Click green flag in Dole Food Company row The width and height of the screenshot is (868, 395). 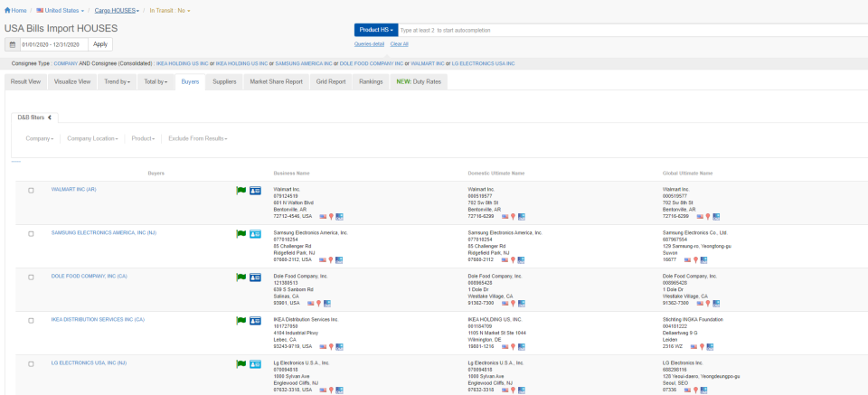[241, 277]
